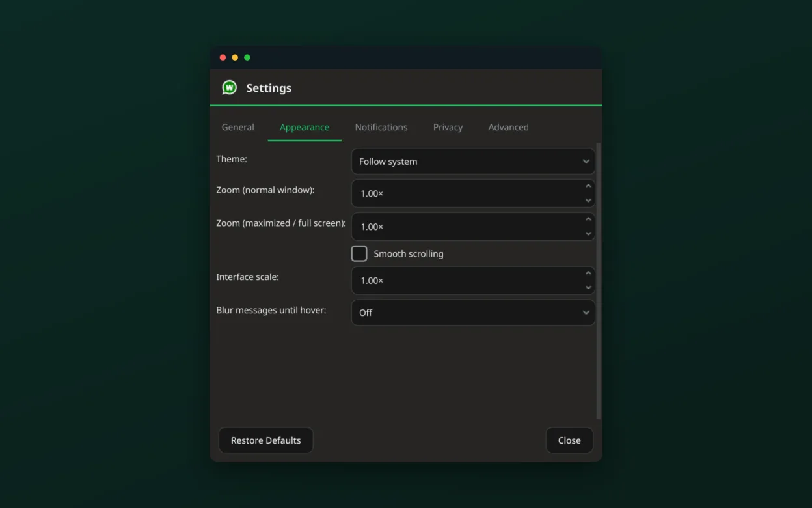The height and width of the screenshot is (508, 812).
Task: Open the Advanced tab
Action: pos(508,127)
